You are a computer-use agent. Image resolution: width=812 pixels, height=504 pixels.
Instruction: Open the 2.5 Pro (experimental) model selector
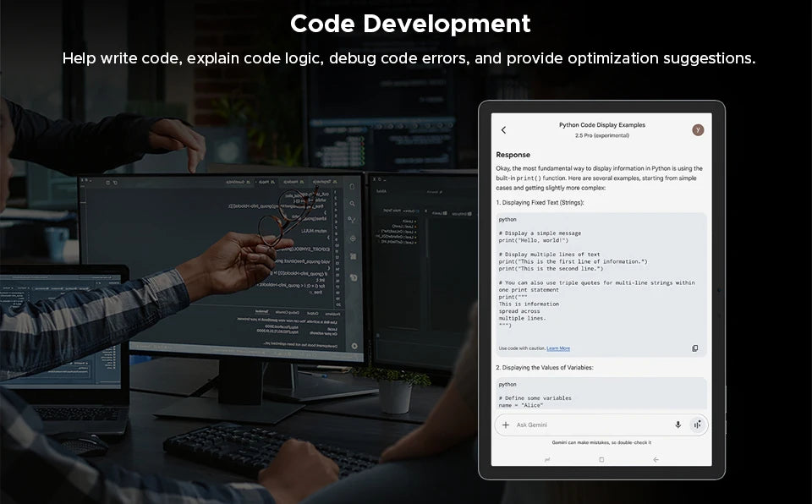(x=601, y=135)
